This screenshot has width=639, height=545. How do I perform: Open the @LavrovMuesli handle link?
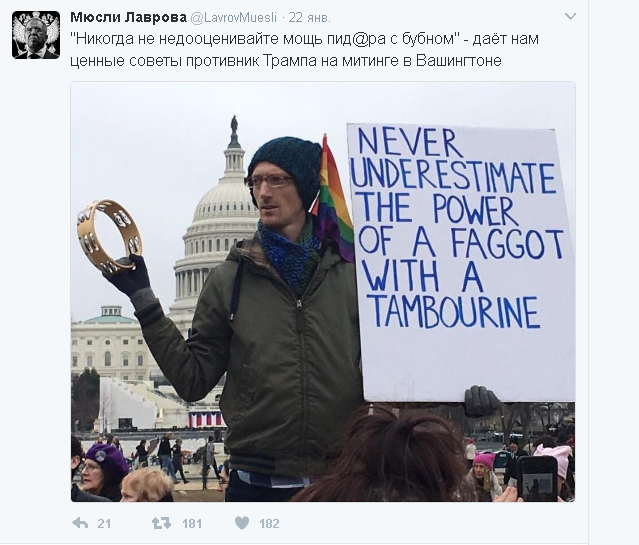pos(234,18)
